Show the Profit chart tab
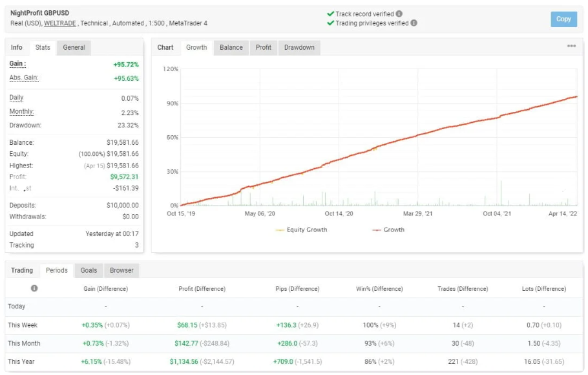588x375 pixels. click(x=264, y=47)
